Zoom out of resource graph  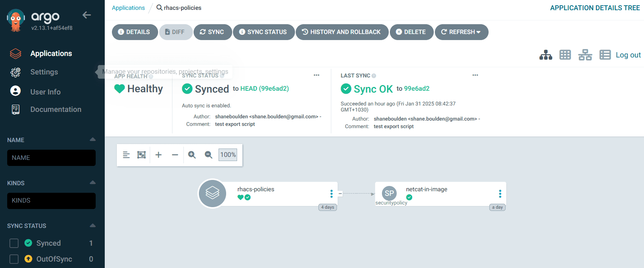[x=208, y=155]
